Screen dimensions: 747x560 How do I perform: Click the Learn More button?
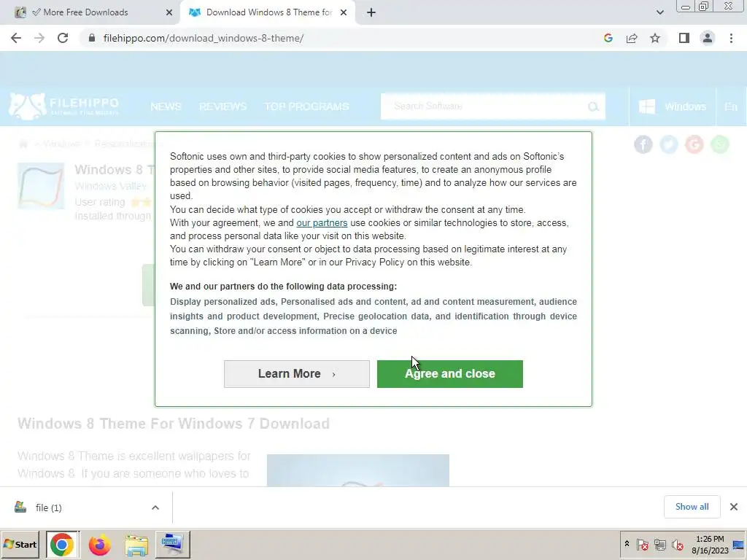click(x=297, y=374)
